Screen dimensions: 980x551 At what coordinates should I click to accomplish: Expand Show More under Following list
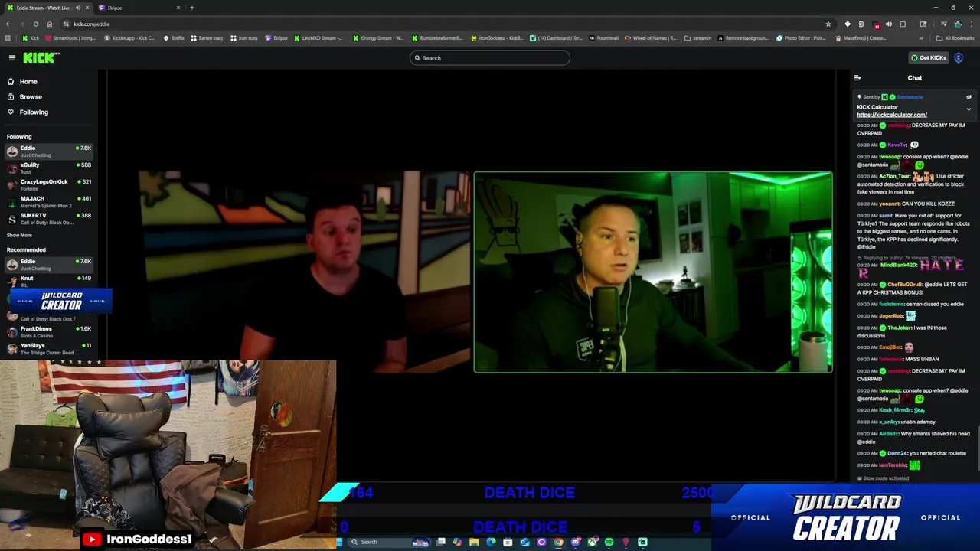point(19,235)
